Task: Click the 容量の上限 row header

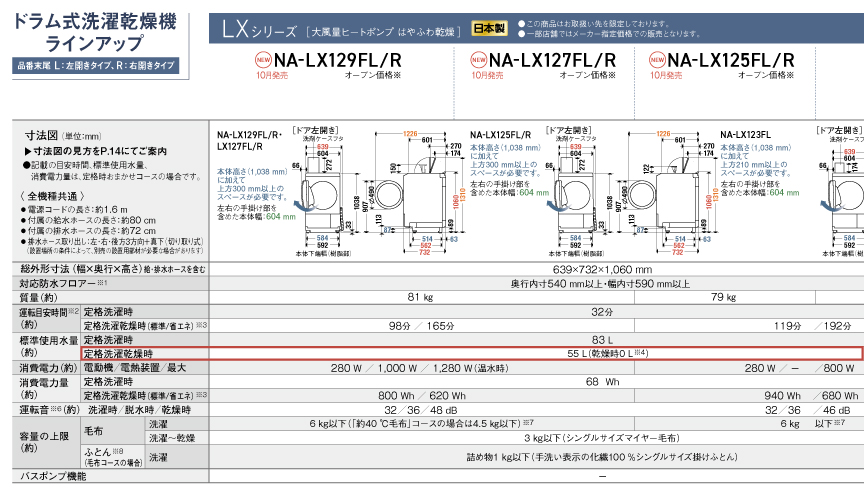Action: [46, 443]
